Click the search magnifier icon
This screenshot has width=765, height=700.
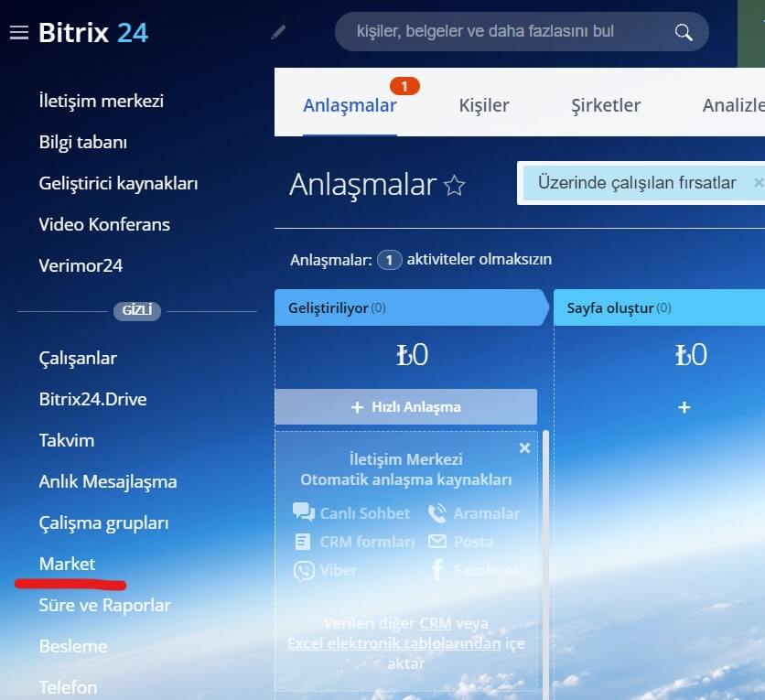[x=684, y=33]
